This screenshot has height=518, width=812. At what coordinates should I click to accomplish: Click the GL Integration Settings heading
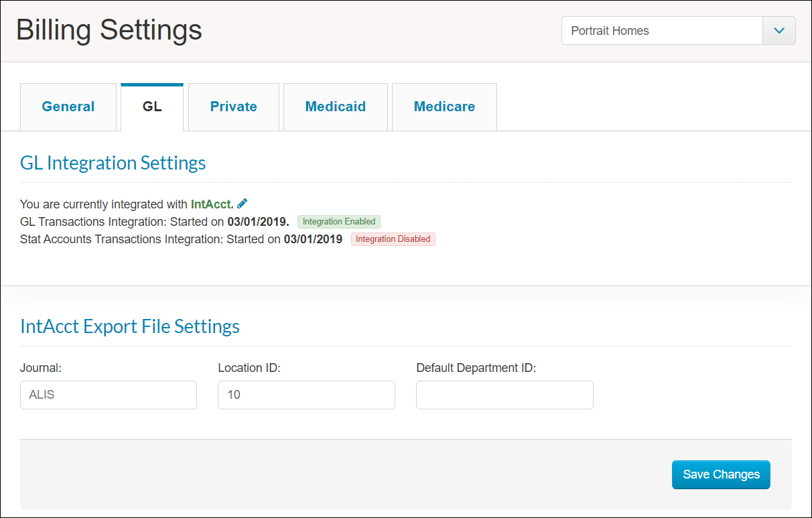click(x=113, y=163)
